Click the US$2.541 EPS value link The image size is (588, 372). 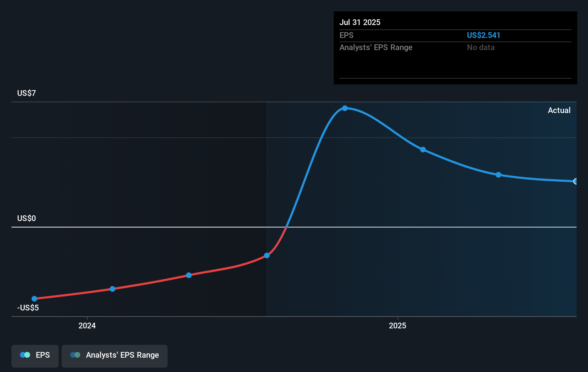[x=483, y=35]
